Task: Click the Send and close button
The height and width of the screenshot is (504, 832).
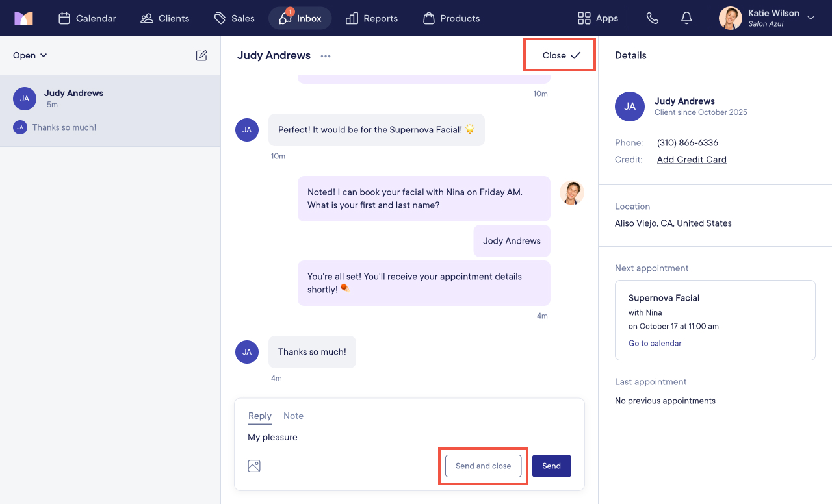Action: coord(483,466)
